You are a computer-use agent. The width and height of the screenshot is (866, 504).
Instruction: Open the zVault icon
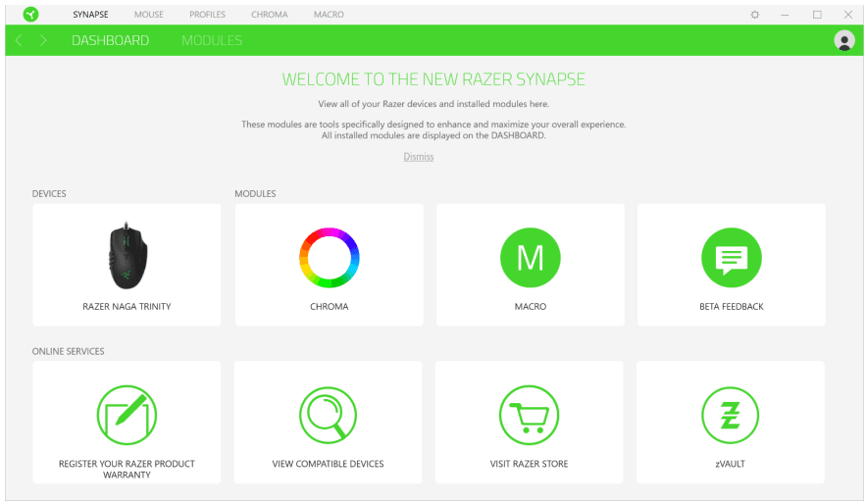coord(730,415)
